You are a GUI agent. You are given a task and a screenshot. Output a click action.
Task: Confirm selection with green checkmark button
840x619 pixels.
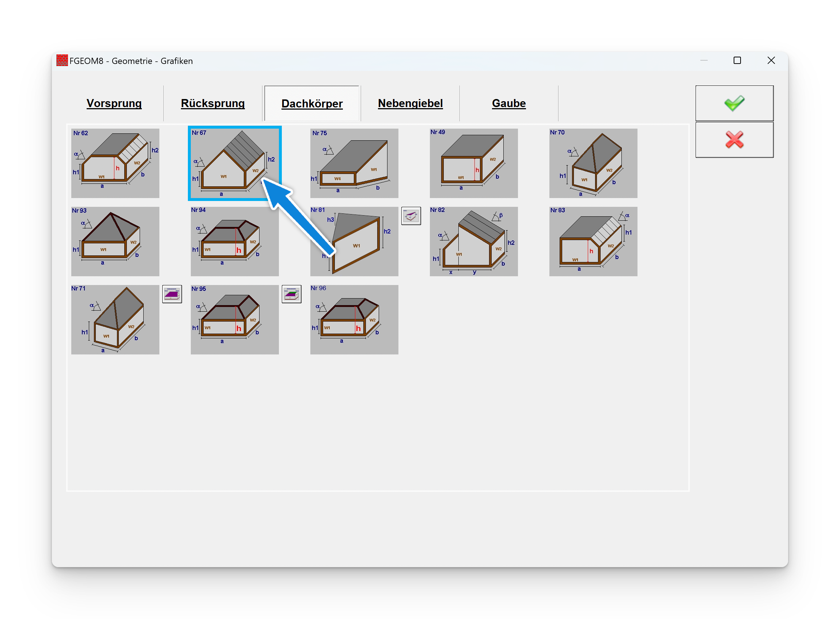coord(734,103)
